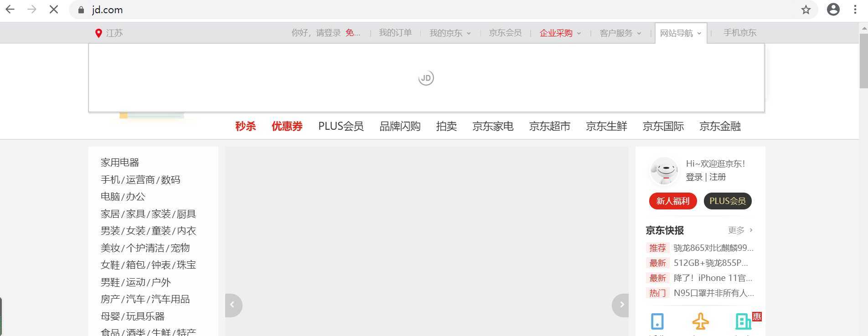The image size is (868, 336).
Task: Select 玩具乐器 in the category list
Action: pos(145,316)
